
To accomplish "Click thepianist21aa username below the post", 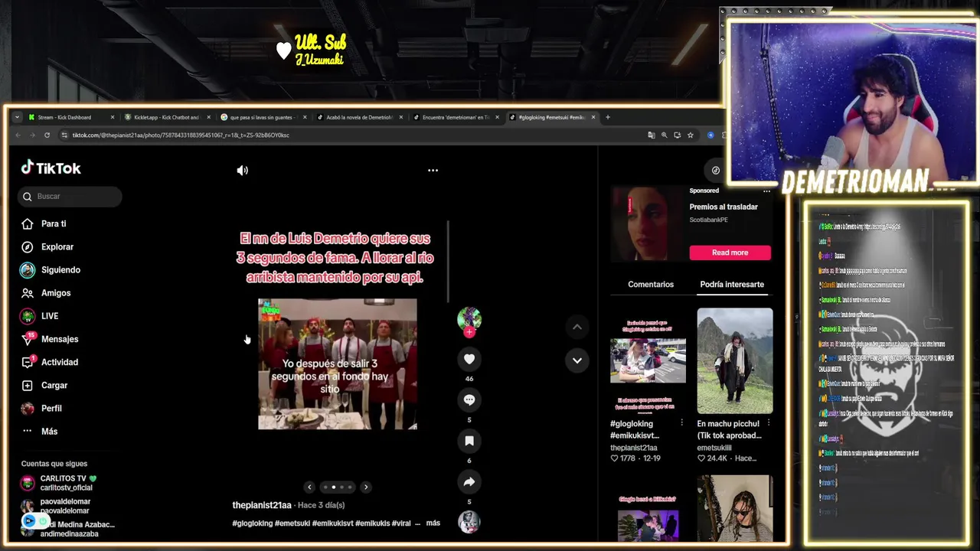I will point(262,505).
